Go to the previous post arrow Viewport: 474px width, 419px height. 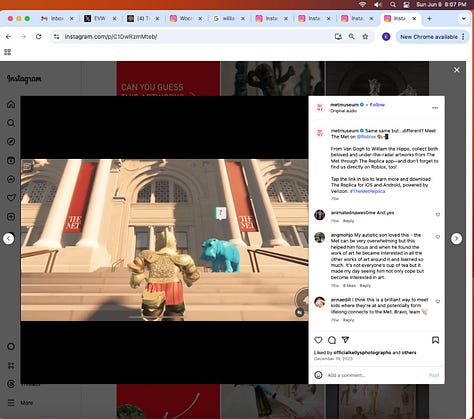[x=9, y=239]
